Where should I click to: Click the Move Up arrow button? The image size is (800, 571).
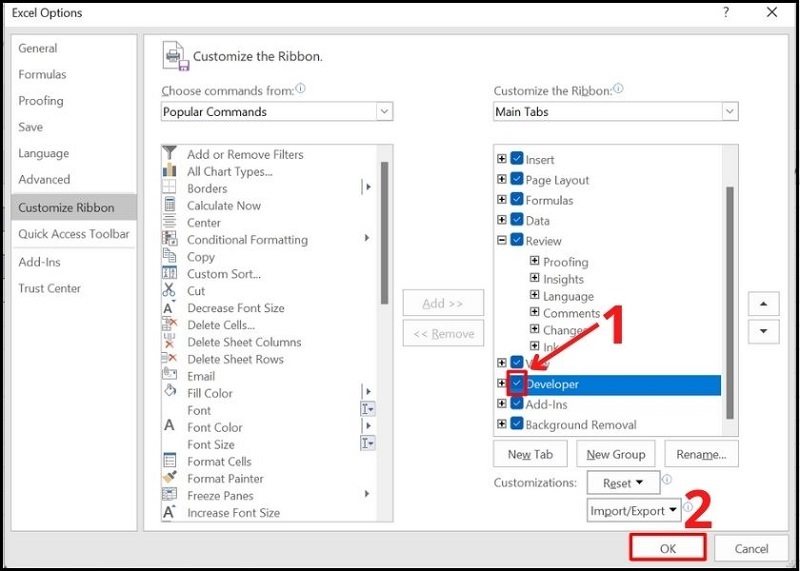click(763, 304)
